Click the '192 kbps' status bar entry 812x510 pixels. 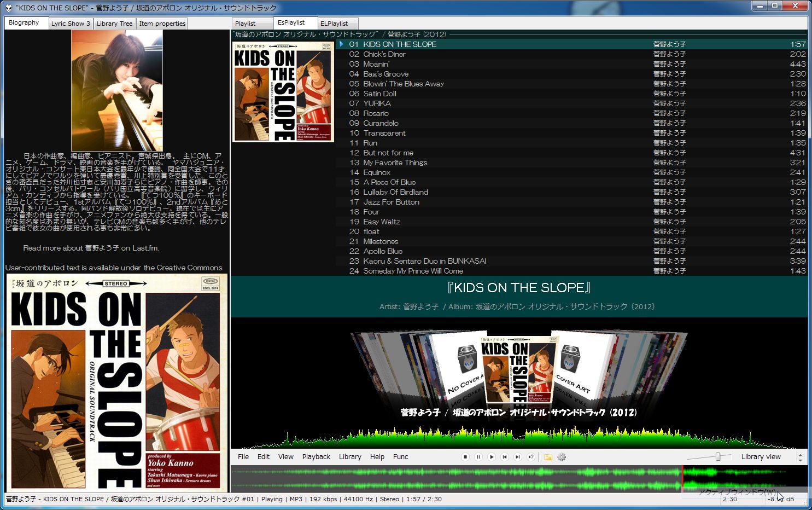click(322, 499)
